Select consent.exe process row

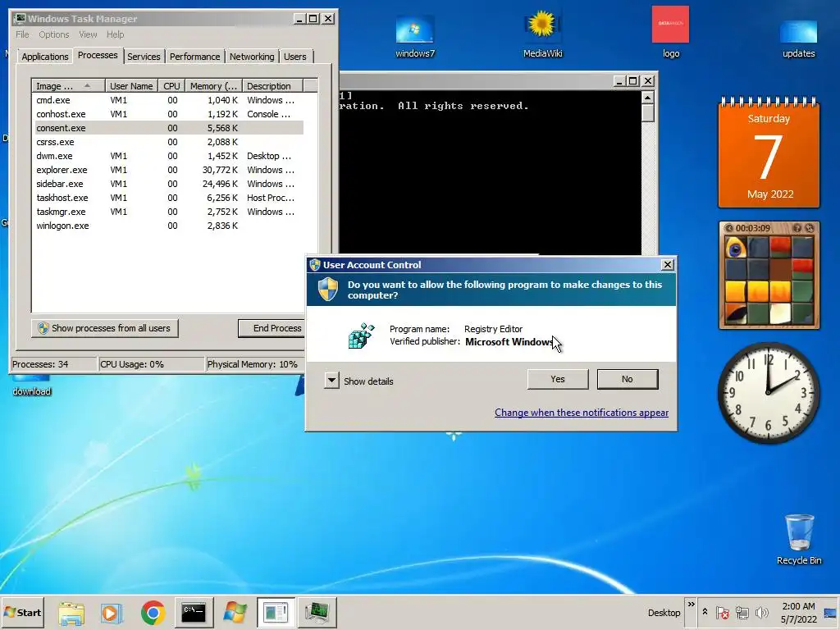point(169,128)
